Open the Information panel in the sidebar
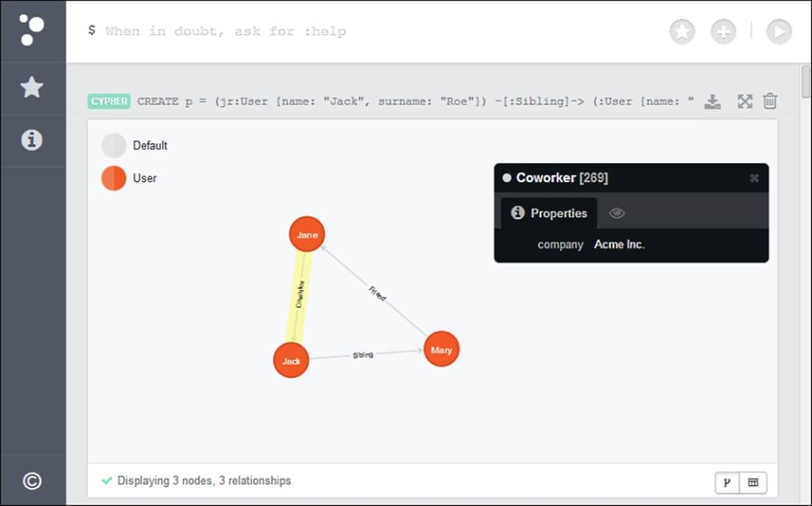812x506 pixels. [x=32, y=140]
